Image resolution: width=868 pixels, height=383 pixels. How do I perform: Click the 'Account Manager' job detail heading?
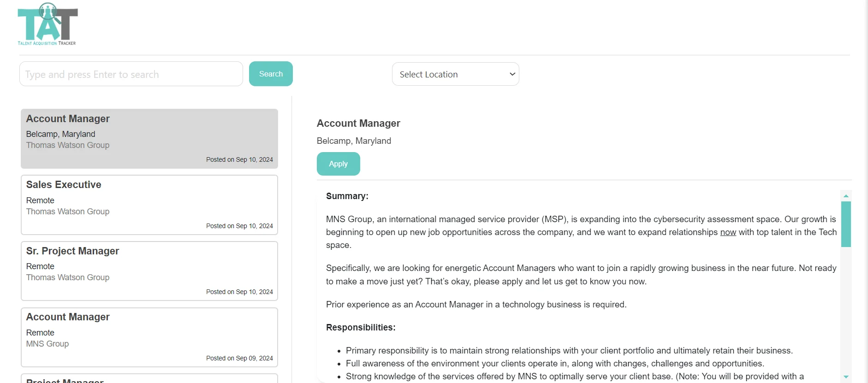tap(358, 123)
